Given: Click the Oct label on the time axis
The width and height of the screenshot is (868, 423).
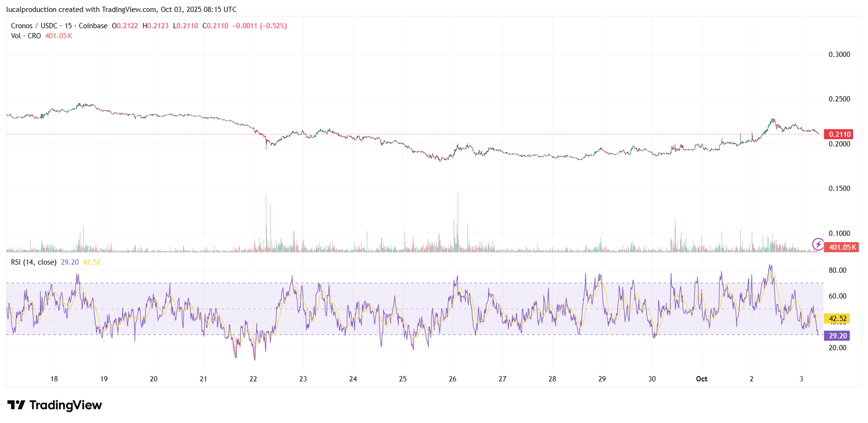Looking at the screenshot, I should pyautogui.click(x=702, y=379).
